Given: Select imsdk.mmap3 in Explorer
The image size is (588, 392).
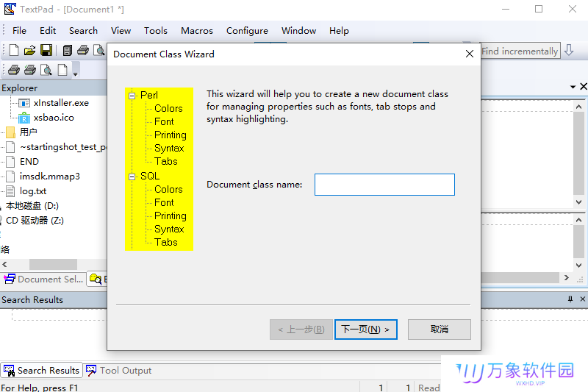Looking at the screenshot, I should pos(49,177).
